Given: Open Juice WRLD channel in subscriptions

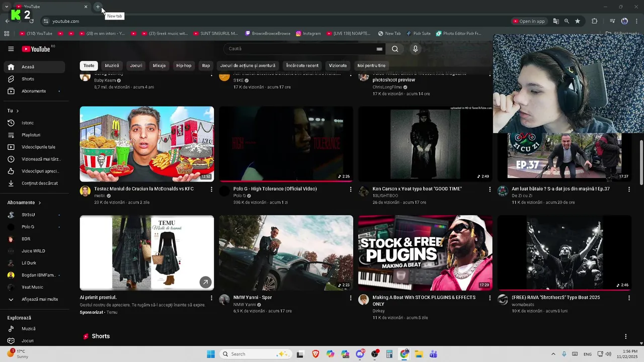Looking at the screenshot, I should click(x=35, y=251).
